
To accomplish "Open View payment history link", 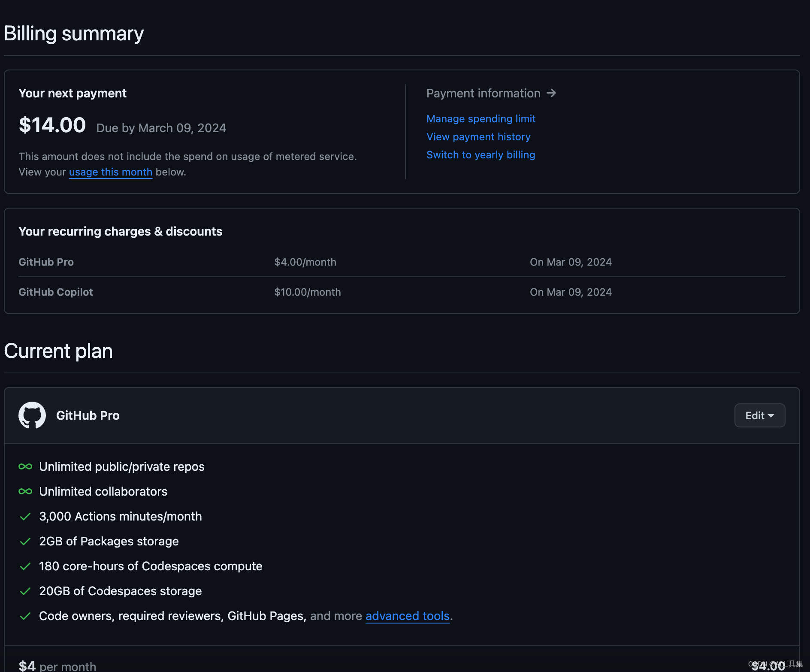I will coord(478,136).
